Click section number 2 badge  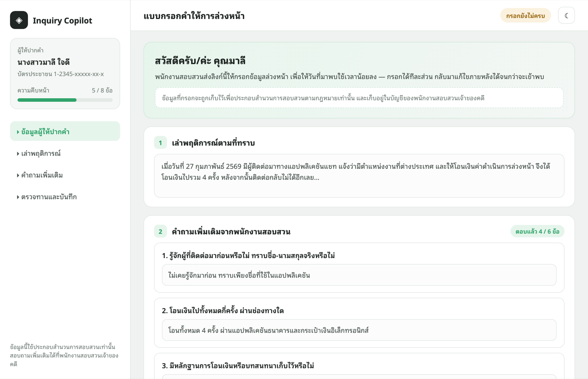(160, 232)
